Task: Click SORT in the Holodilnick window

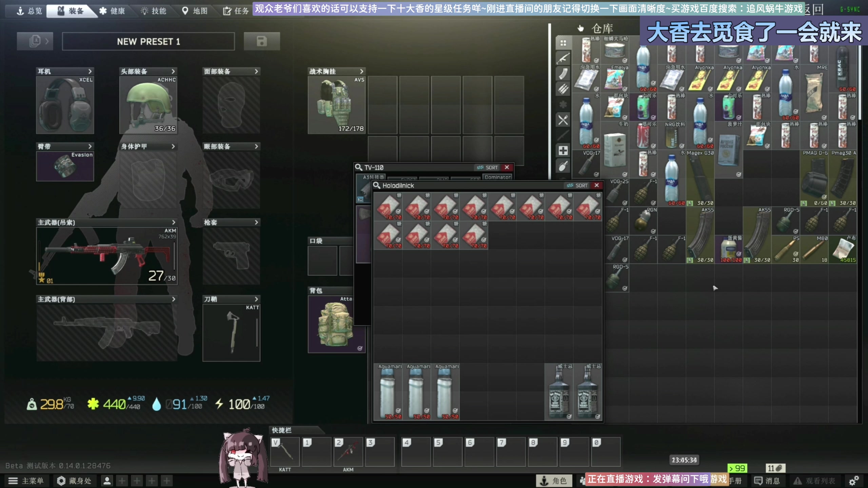Action: [x=577, y=185]
